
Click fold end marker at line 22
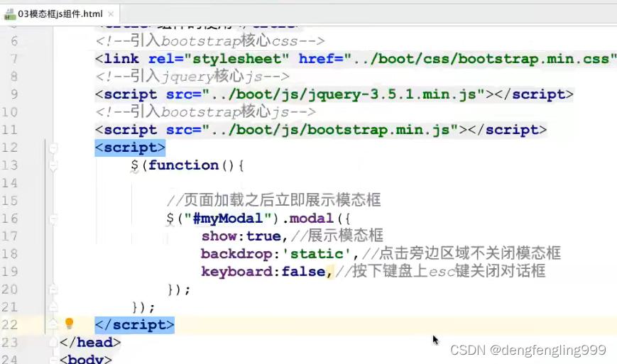pyautogui.click(x=53, y=324)
